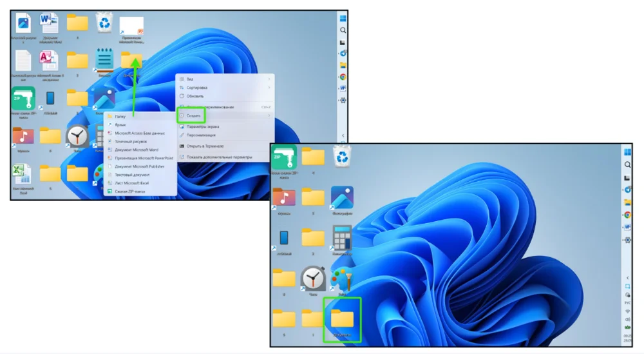Create Документ Microsoft Publisher from submenu

click(x=140, y=166)
